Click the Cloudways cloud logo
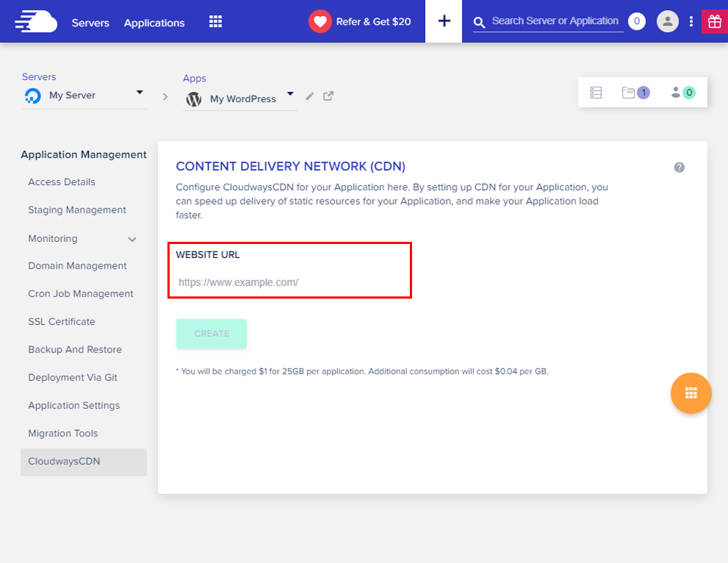Image resolution: width=728 pixels, height=563 pixels. (36, 21)
